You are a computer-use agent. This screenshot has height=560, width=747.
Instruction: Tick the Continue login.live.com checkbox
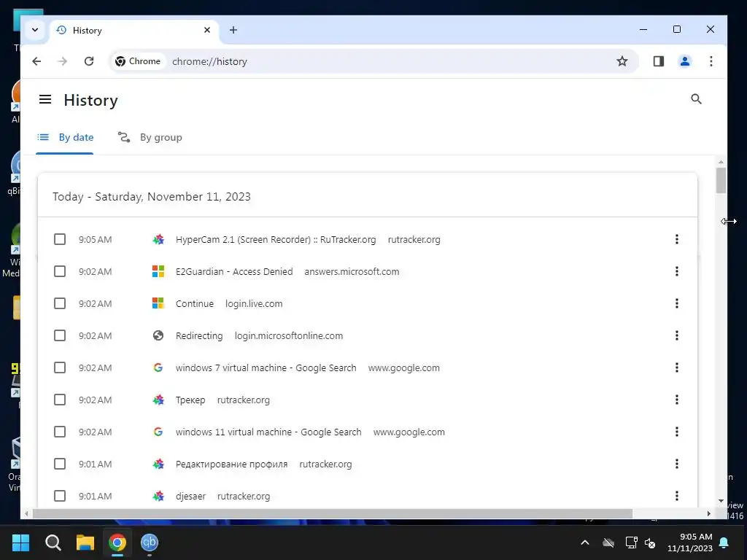(x=60, y=303)
